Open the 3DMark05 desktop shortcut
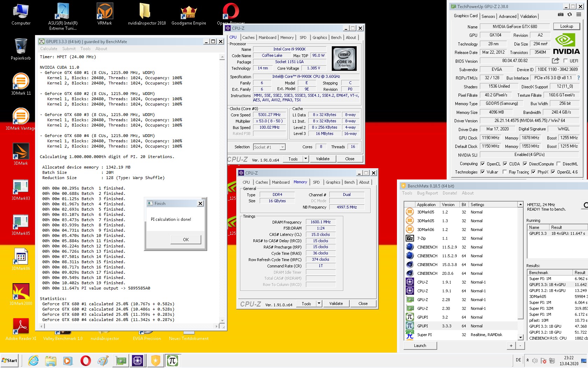The image size is (588, 368). (x=21, y=224)
